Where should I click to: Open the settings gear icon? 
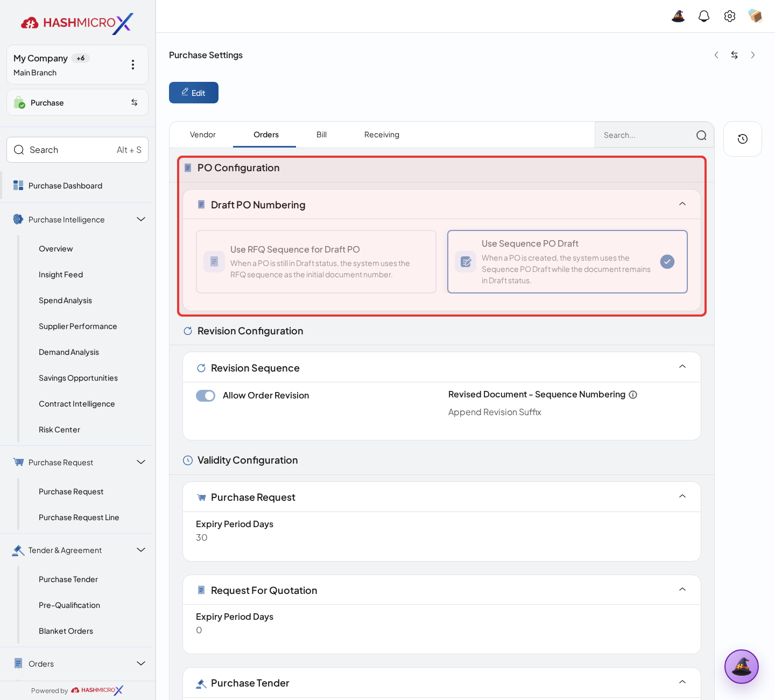pos(730,16)
